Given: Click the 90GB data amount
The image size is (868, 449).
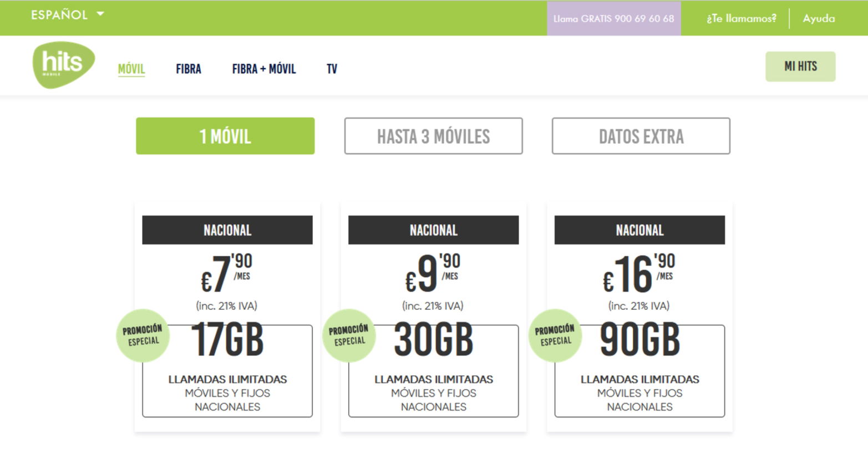Looking at the screenshot, I should (x=639, y=340).
